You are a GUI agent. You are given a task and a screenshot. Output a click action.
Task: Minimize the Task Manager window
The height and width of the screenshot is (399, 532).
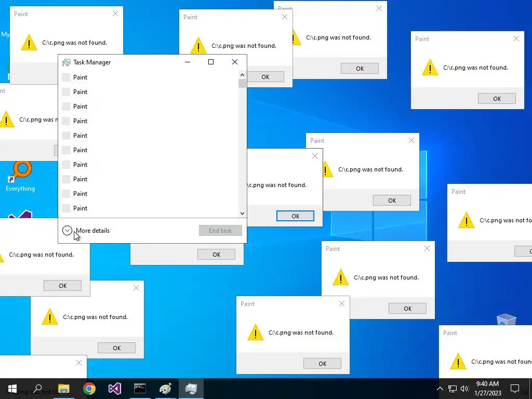(187, 62)
